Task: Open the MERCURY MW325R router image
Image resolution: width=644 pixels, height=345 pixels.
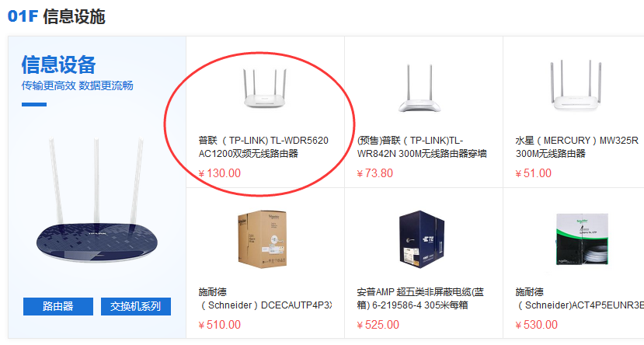Action: coord(576,85)
